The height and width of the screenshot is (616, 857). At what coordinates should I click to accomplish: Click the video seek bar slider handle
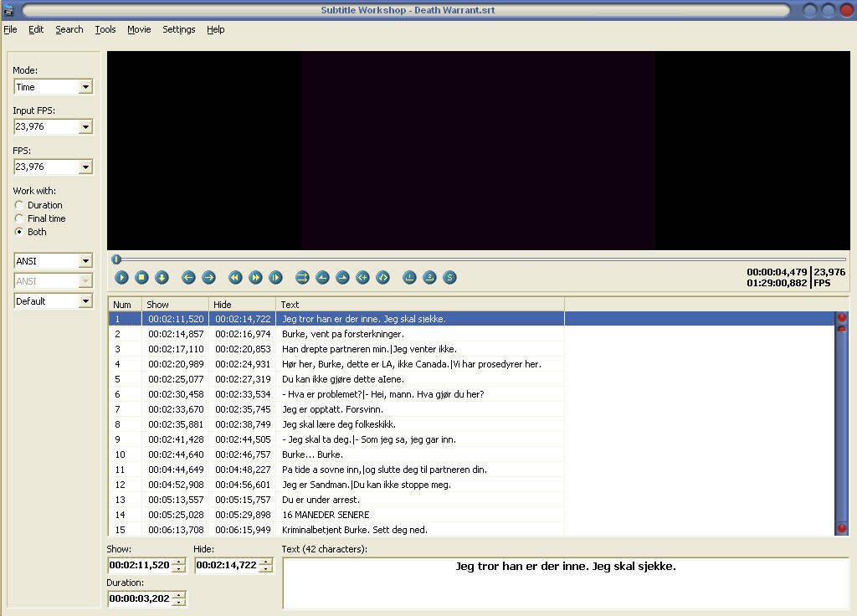[116, 260]
